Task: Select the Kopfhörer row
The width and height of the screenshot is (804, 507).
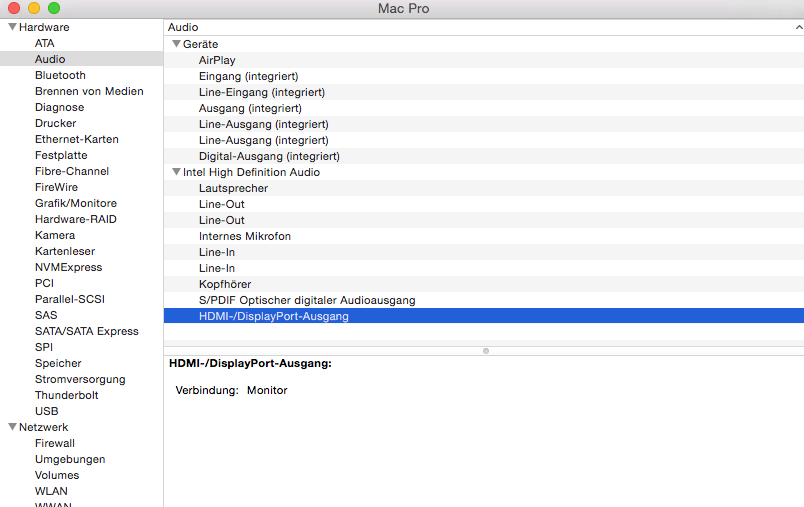Action: tap(484, 284)
